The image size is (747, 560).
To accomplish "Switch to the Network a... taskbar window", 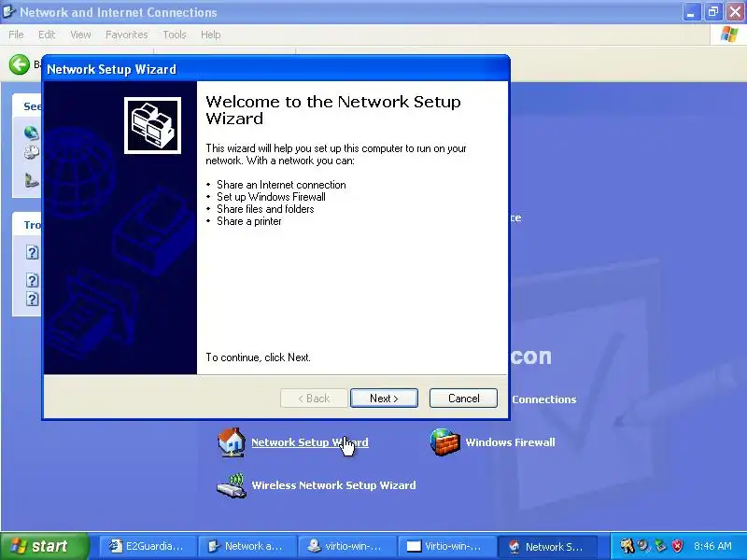I will [x=247, y=546].
